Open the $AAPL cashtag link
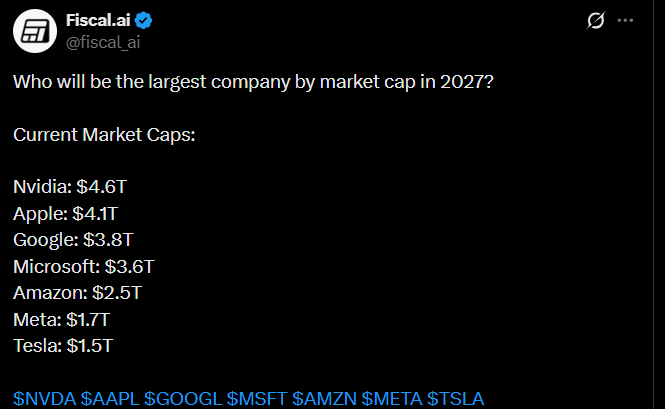The image size is (665, 409). [109, 399]
